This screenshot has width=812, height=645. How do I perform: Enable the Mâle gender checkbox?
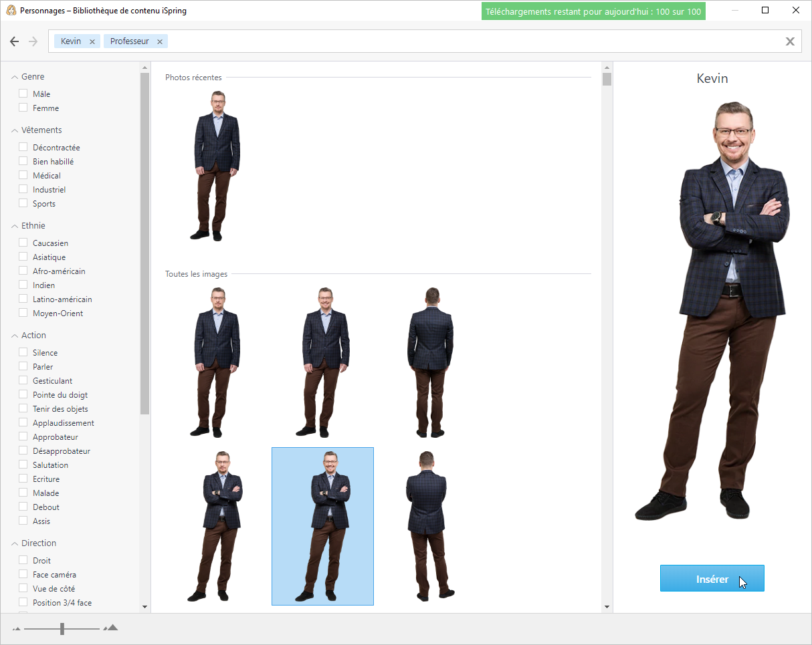pos(23,94)
